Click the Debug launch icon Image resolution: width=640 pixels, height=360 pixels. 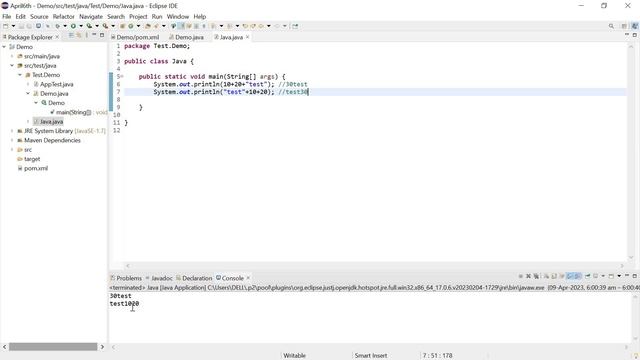[x=58, y=26]
